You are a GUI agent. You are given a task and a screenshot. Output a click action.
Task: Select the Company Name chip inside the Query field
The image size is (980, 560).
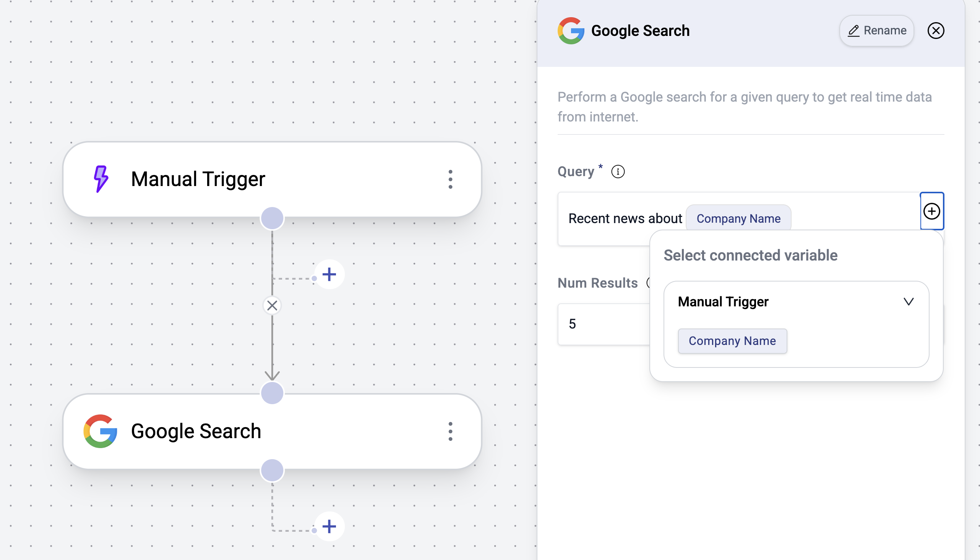738,218
